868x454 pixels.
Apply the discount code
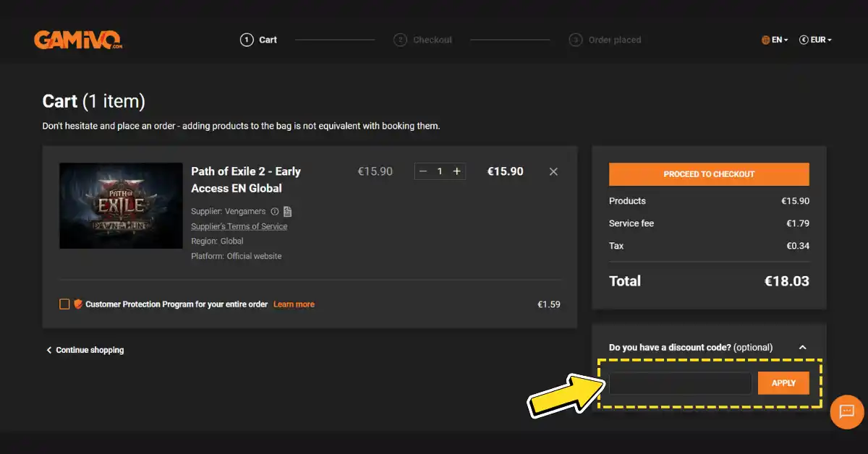(783, 383)
